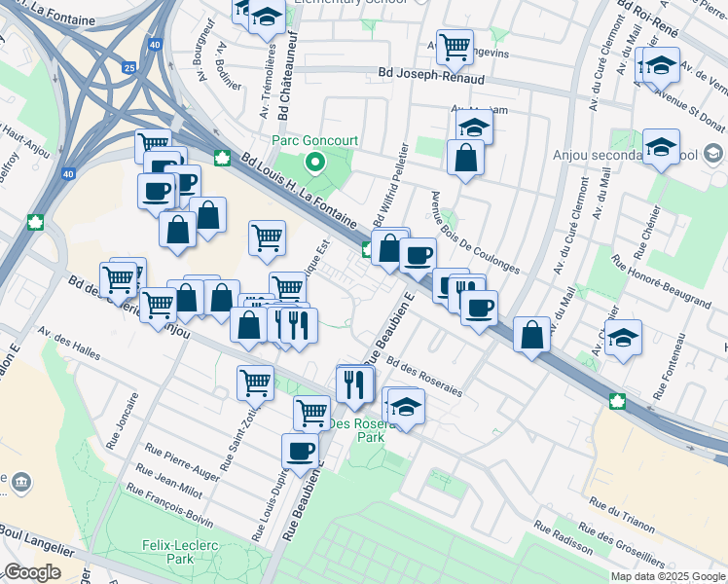Click the school marker near Av. du Mail
The width and height of the screenshot is (728, 584).
[661, 67]
